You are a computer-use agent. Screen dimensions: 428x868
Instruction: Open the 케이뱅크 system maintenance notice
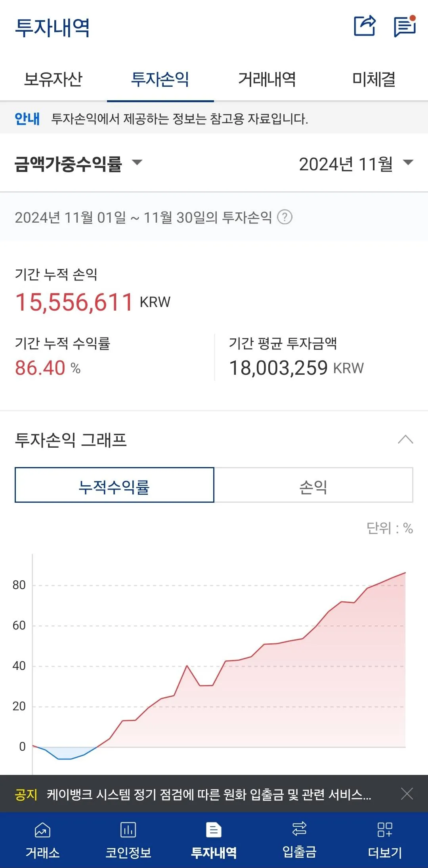click(209, 794)
